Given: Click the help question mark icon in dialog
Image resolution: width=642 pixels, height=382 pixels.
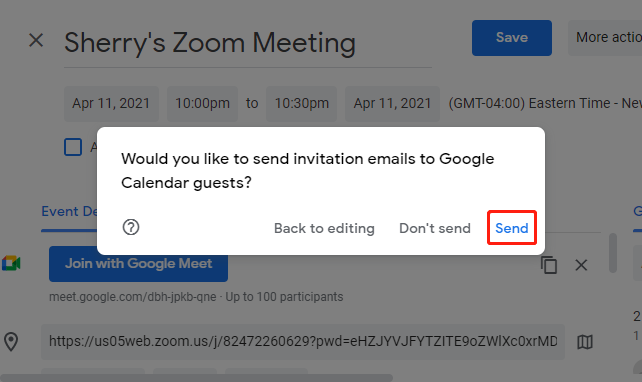Looking at the screenshot, I should [x=131, y=227].
